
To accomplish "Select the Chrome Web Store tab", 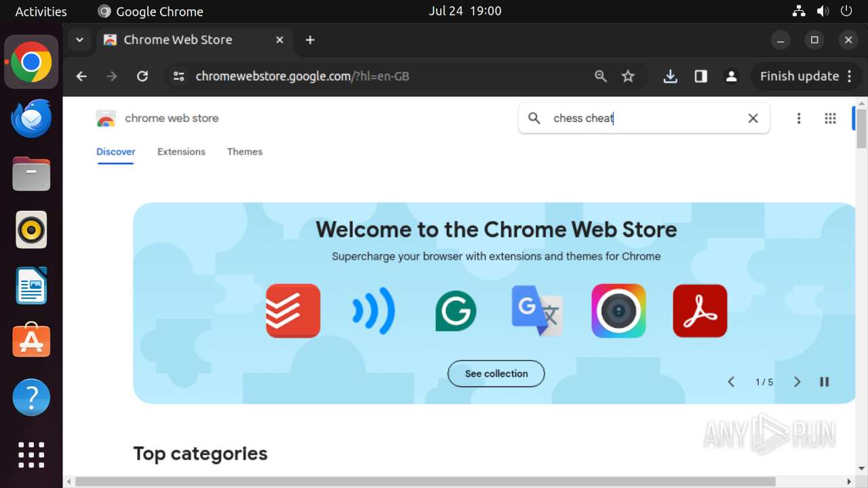I will [x=194, y=40].
